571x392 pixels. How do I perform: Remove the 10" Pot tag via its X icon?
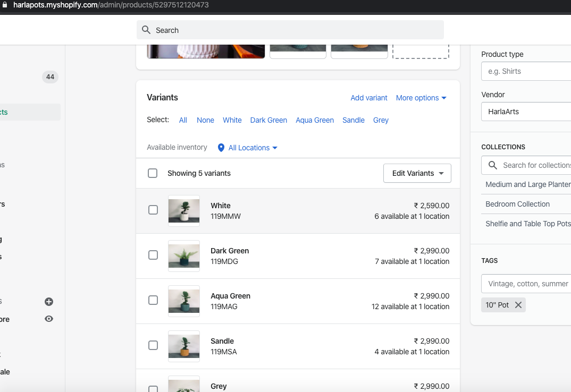pos(518,304)
